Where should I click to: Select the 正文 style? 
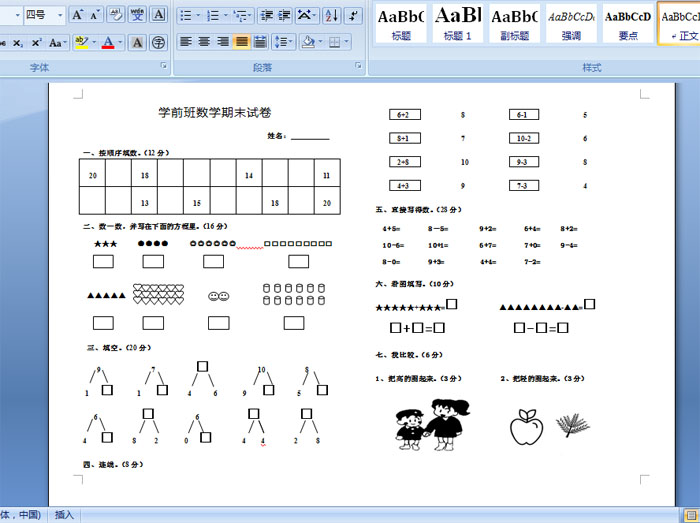[x=679, y=24]
